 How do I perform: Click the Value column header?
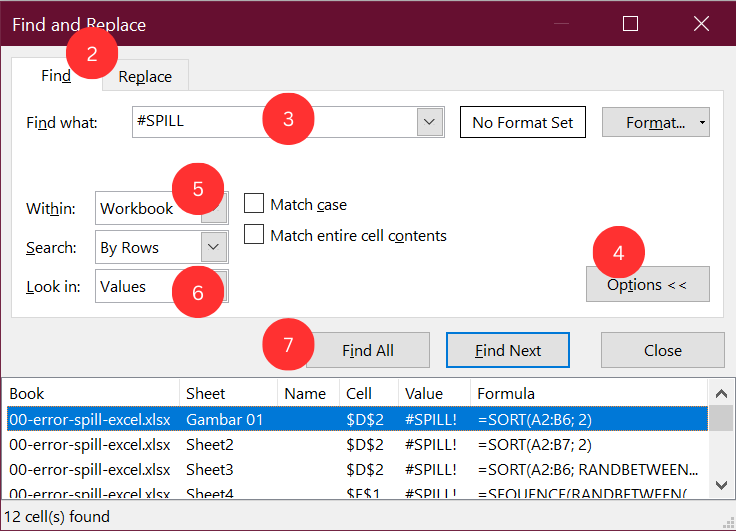434,393
